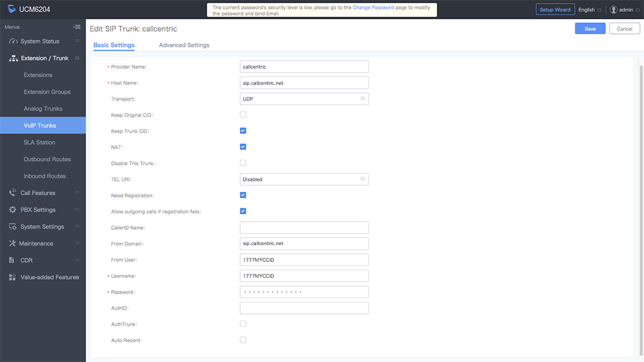Click the Password input field
This screenshot has height=362, width=644.
point(304,292)
